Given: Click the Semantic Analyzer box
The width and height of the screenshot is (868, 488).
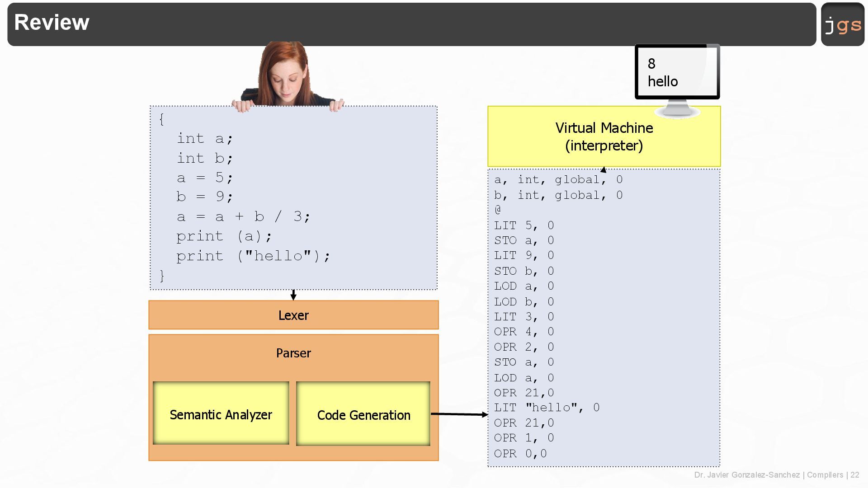Looking at the screenshot, I should pyautogui.click(x=221, y=414).
